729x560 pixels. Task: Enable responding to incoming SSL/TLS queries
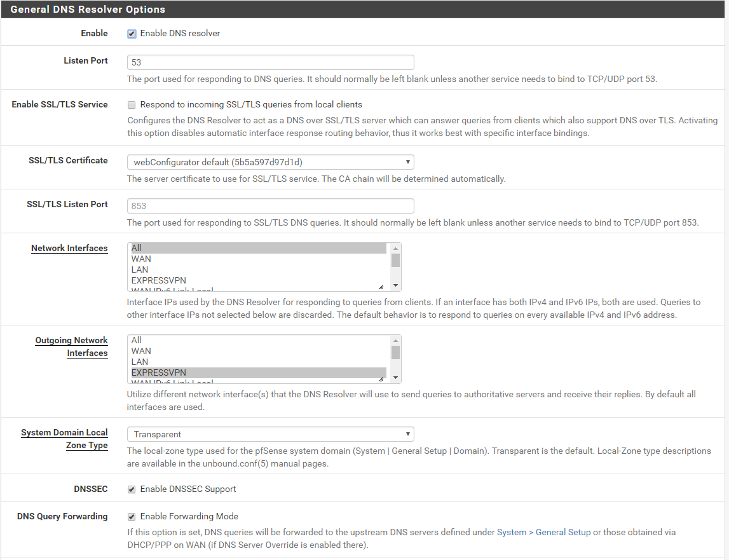tap(132, 105)
